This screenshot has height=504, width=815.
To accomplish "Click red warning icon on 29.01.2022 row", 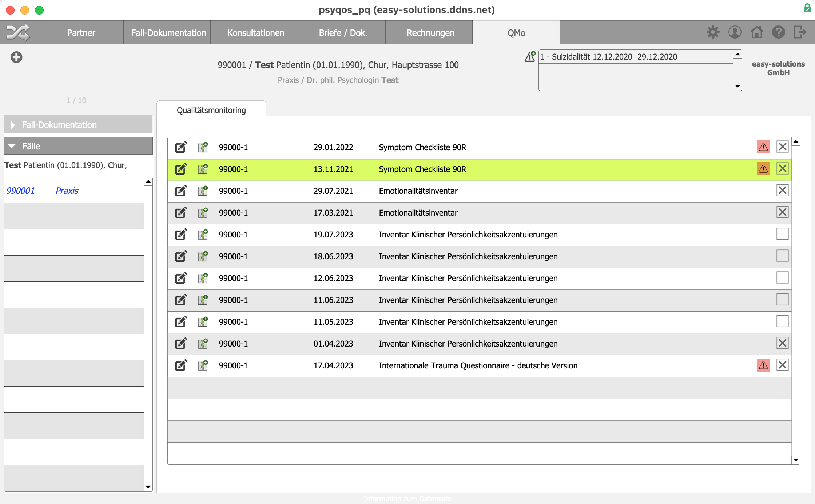I will [763, 147].
